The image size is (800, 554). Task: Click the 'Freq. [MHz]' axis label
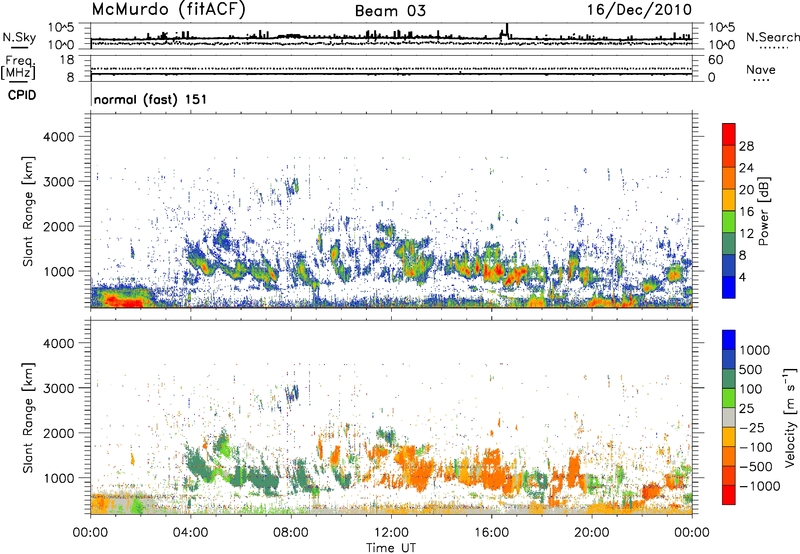point(18,68)
